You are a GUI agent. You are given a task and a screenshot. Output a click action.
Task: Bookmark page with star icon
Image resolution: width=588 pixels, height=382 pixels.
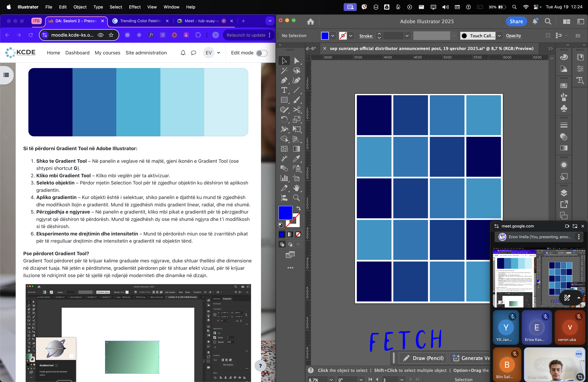(111, 35)
